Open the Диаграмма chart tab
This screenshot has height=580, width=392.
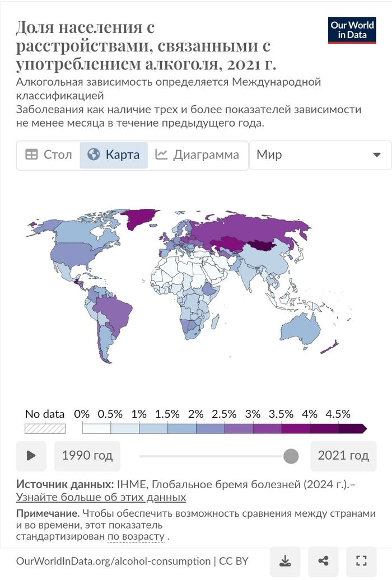pyautogui.click(x=197, y=155)
